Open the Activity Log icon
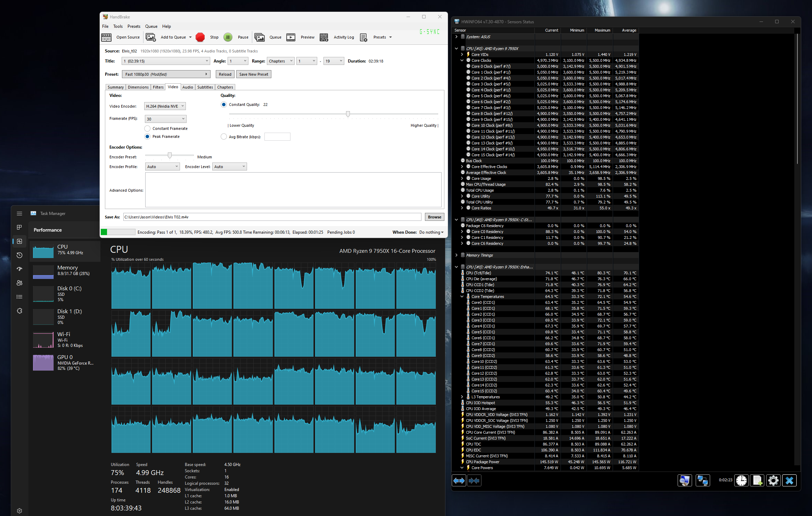Screen dimensions: 812x516 324,37
